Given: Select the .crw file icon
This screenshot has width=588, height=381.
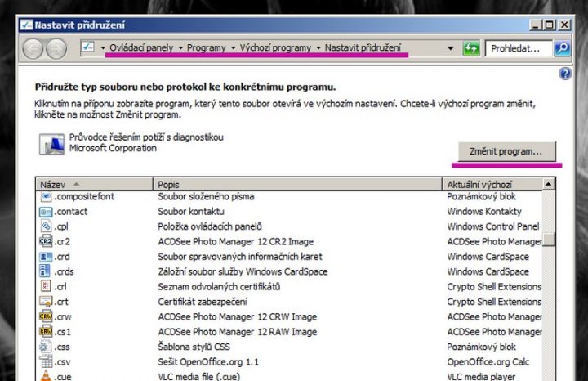Looking at the screenshot, I should [46, 316].
